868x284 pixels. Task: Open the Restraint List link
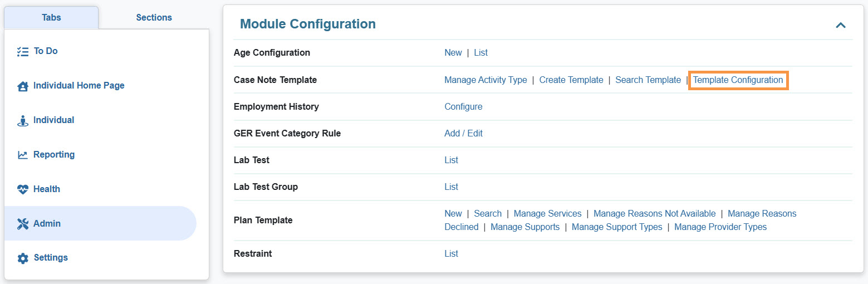pyautogui.click(x=451, y=253)
